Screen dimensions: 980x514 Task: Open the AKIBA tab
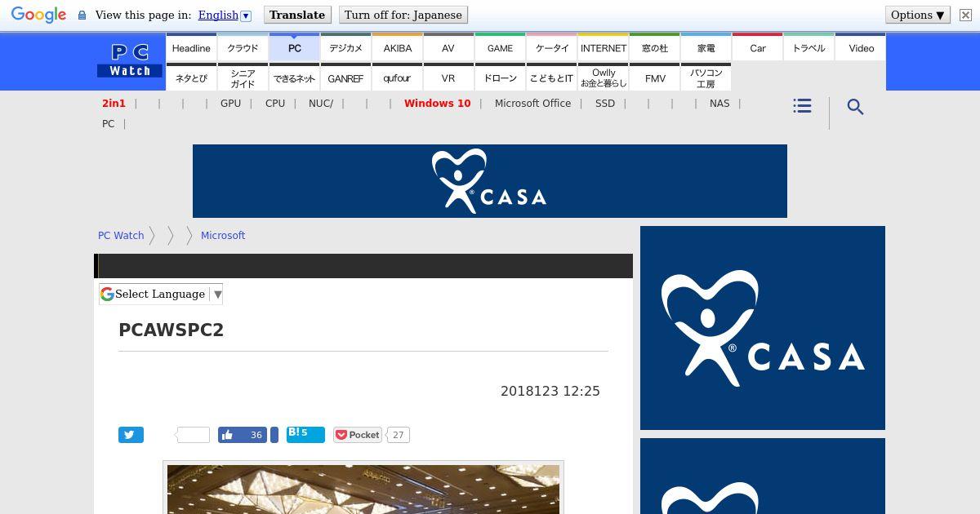[x=397, y=48]
